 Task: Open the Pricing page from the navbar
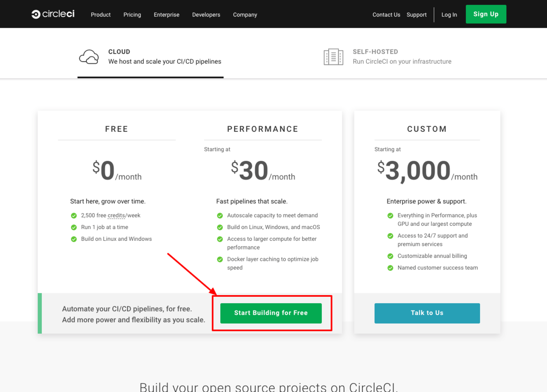[132, 15]
